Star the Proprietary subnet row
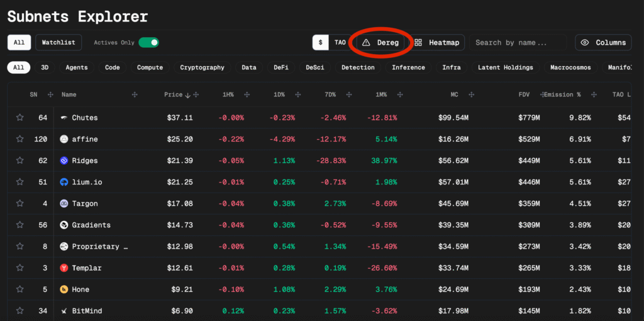This screenshot has height=321, width=644. click(19, 246)
